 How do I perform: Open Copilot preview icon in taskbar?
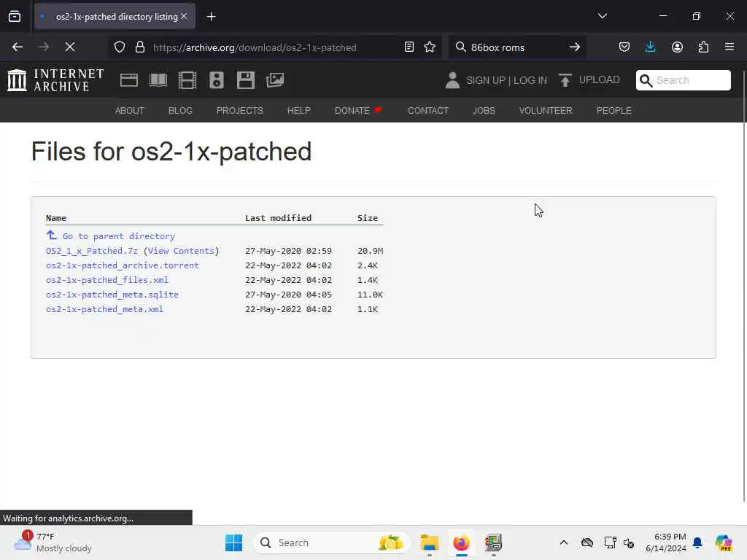click(x=724, y=542)
